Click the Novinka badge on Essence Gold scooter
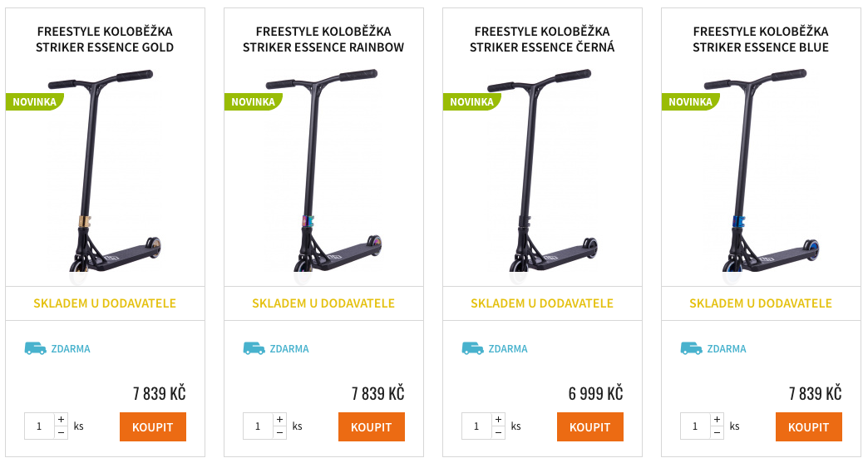The height and width of the screenshot is (463, 868). [34, 102]
